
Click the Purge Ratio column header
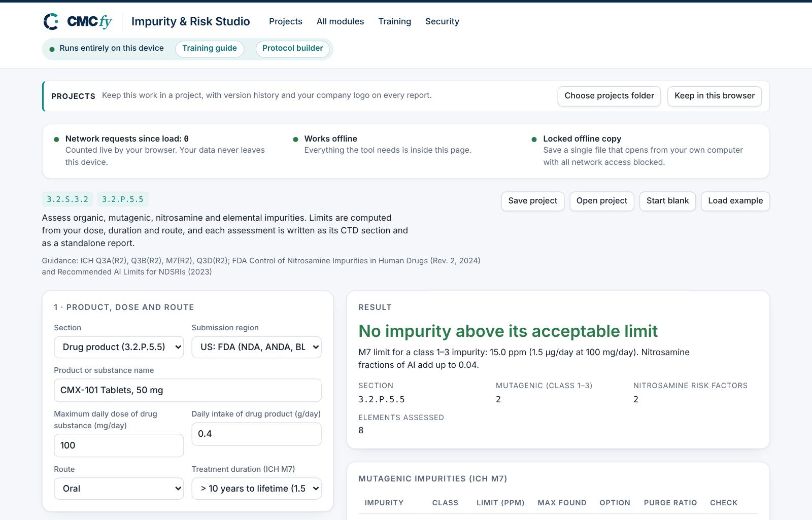click(x=670, y=503)
